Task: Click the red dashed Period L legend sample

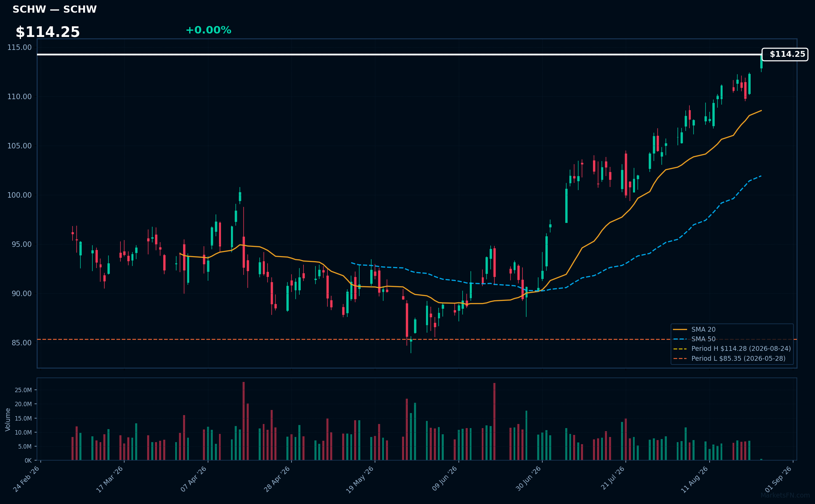Action: [680, 359]
